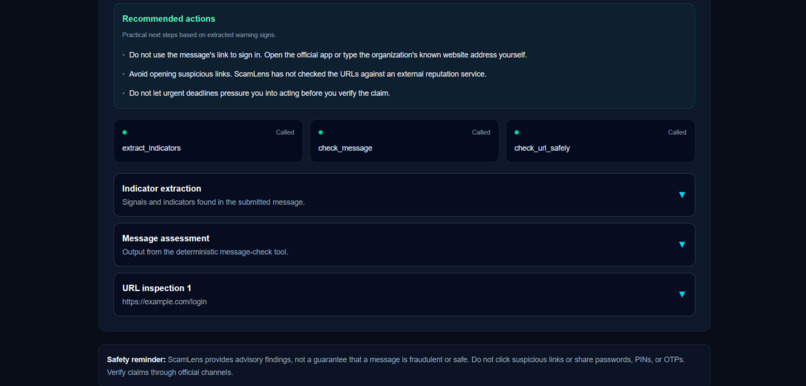Image resolution: width=806 pixels, height=386 pixels.
Task: Click the Called label on extract_indicators card
Action: point(285,133)
